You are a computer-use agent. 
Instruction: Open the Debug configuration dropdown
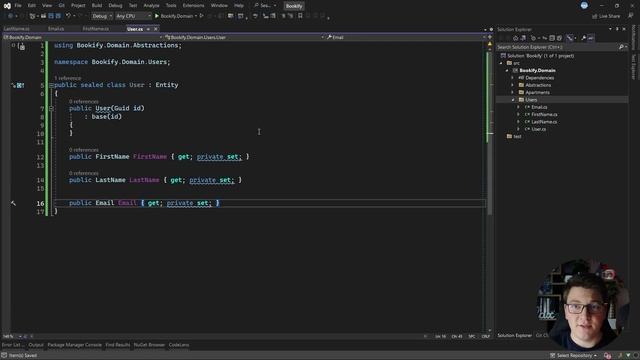pyautogui.click(x=102, y=16)
